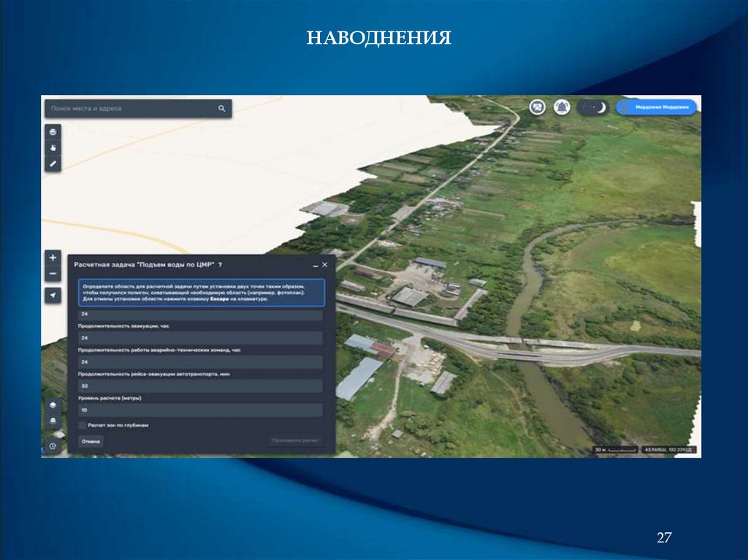Open the map layers icon

tap(53, 405)
